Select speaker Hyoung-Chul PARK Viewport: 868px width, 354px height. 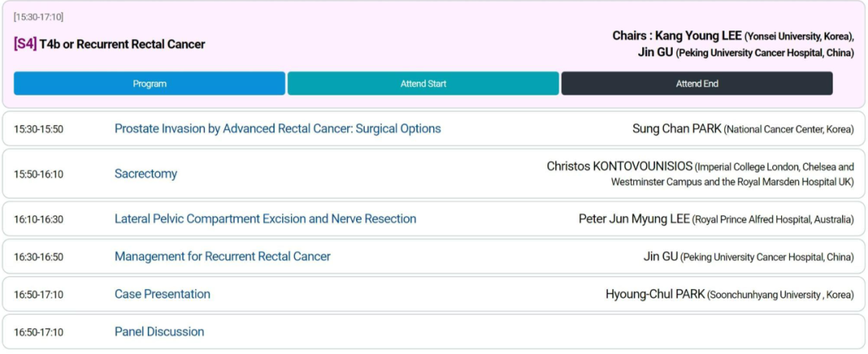pos(655,294)
